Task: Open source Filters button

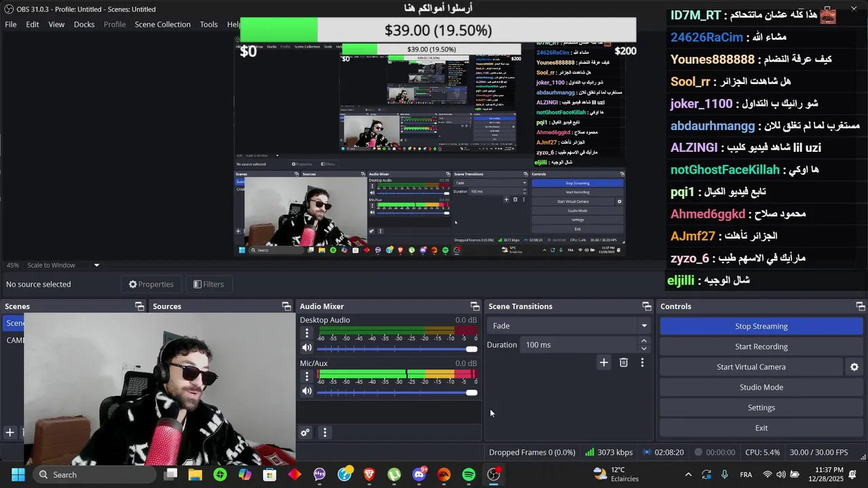Action: [209, 284]
